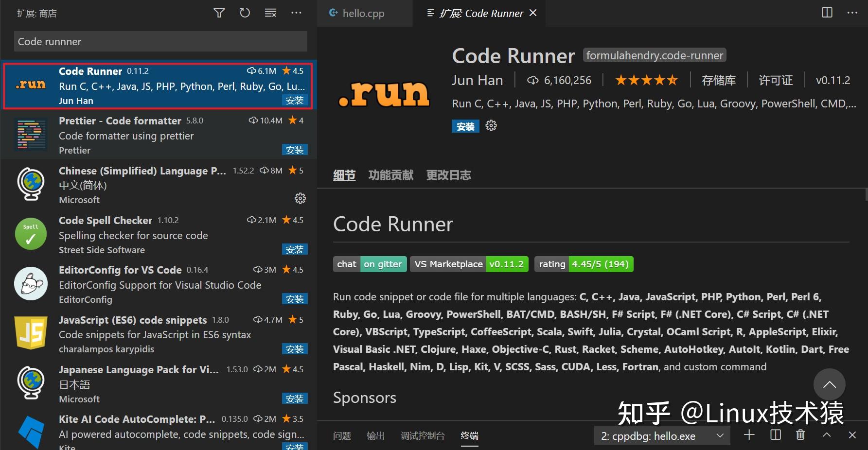Open the terminal selection dropdown showing cppdbg

(661, 435)
